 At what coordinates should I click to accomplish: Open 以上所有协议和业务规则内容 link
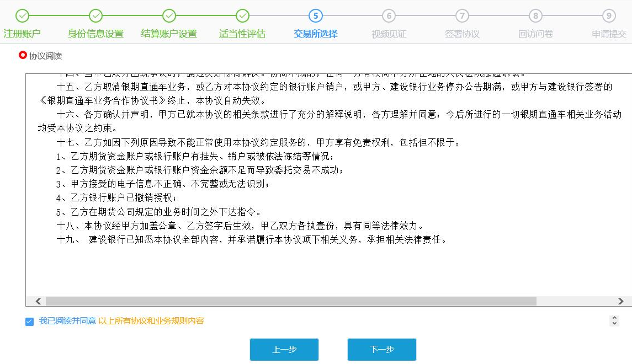click(151, 321)
